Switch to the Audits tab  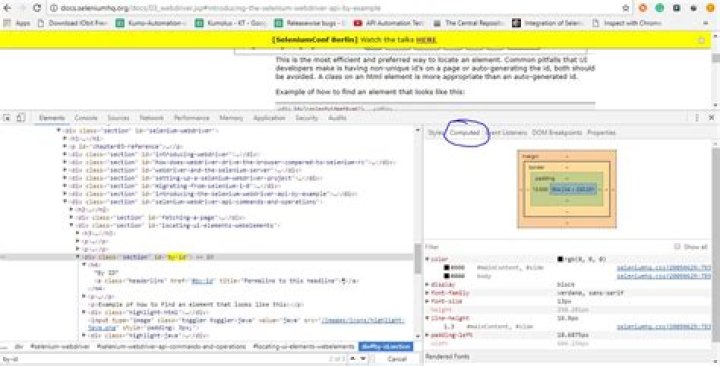337,118
